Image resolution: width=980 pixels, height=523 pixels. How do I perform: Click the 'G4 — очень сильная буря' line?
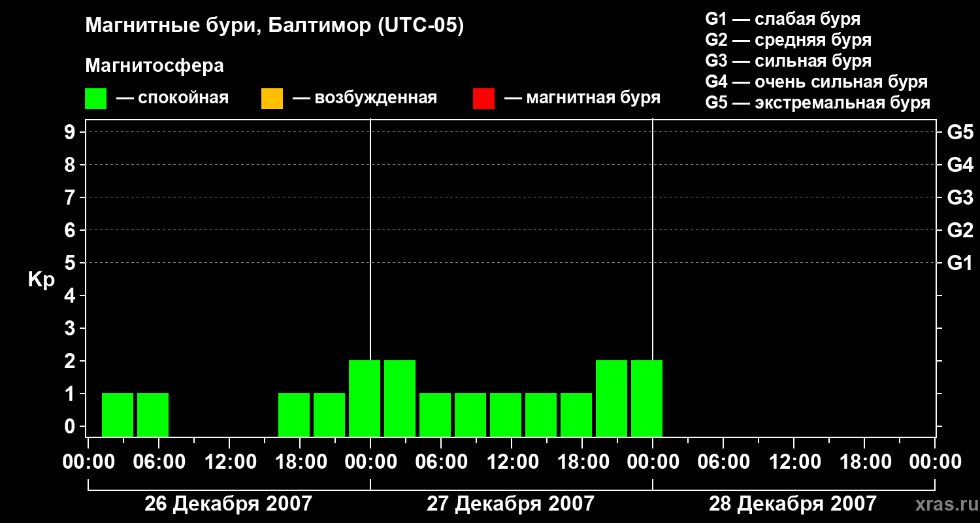tap(817, 82)
